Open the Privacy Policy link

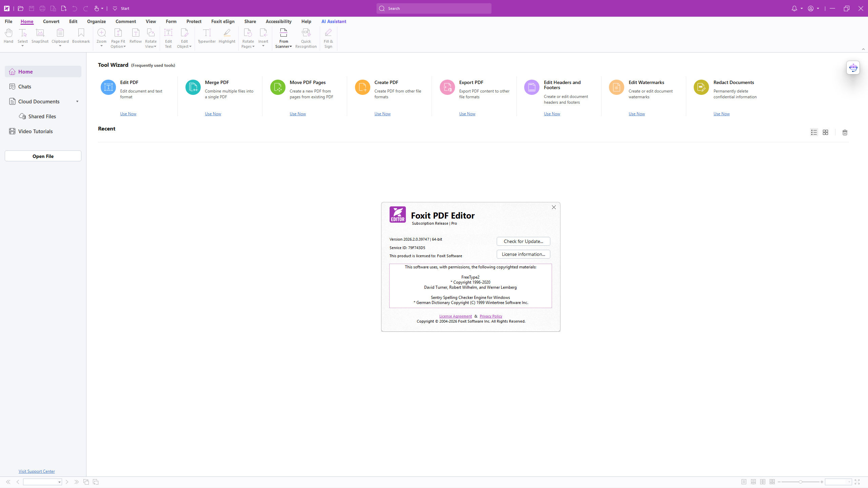click(491, 316)
